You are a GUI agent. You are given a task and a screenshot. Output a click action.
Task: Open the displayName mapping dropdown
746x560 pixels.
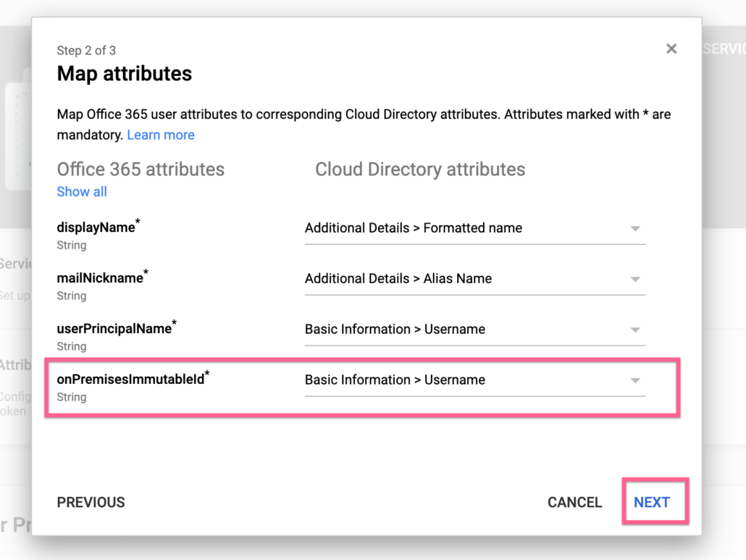[475, 228]
